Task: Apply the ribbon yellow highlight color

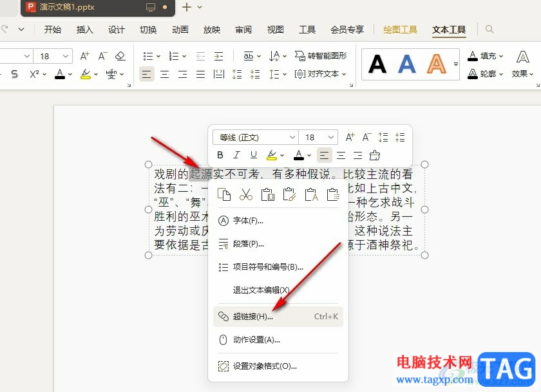Action: [x=85, y=74]
